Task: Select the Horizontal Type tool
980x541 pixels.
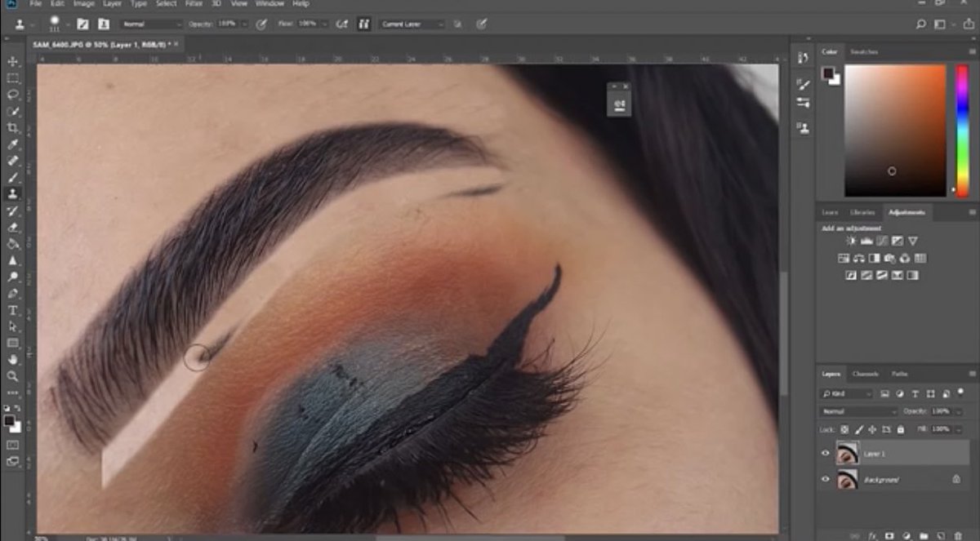Action: (13, 311)
